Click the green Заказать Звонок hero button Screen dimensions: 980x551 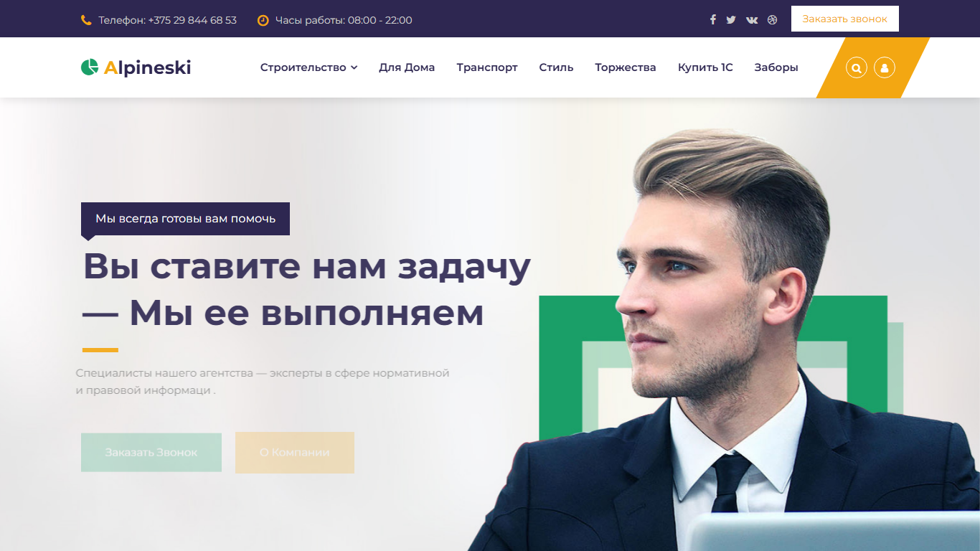pos(151,453)
